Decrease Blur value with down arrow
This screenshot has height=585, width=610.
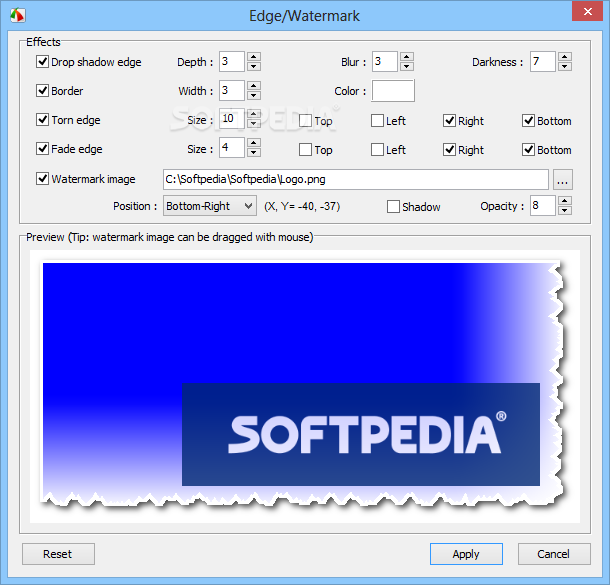coord(407,67)
